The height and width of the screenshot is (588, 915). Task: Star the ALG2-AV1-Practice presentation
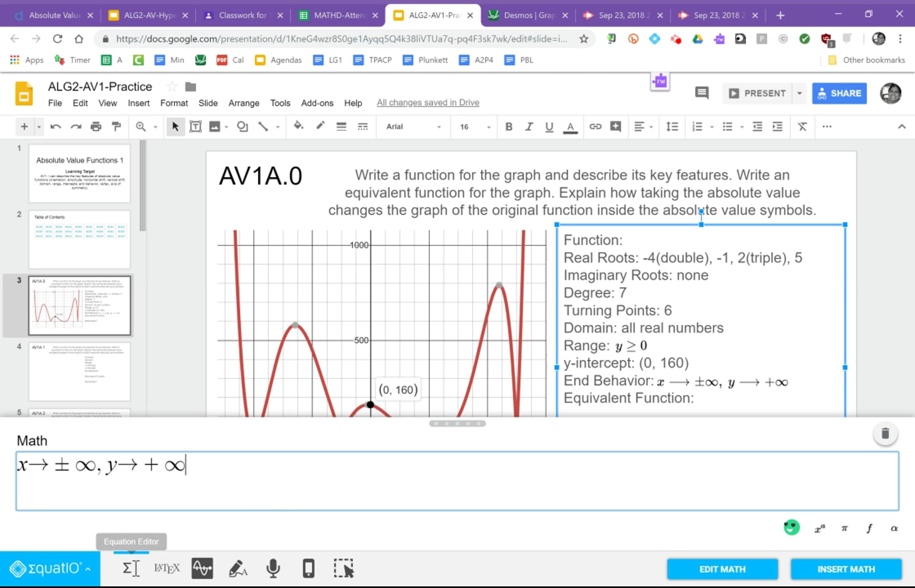click(x=172, y=87)
